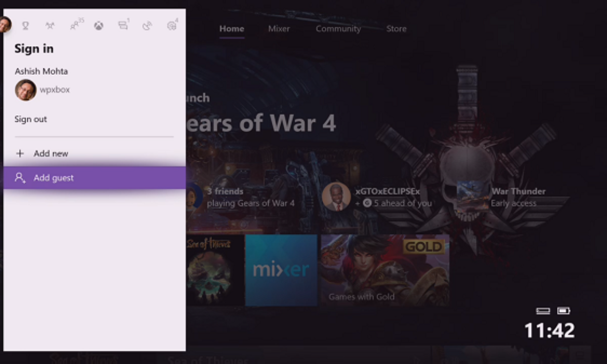The width and height of the screenshot is (607, 364).
Task: Open War Thunder Early access card
Action: pyautogui.click(x=501, y=197)
